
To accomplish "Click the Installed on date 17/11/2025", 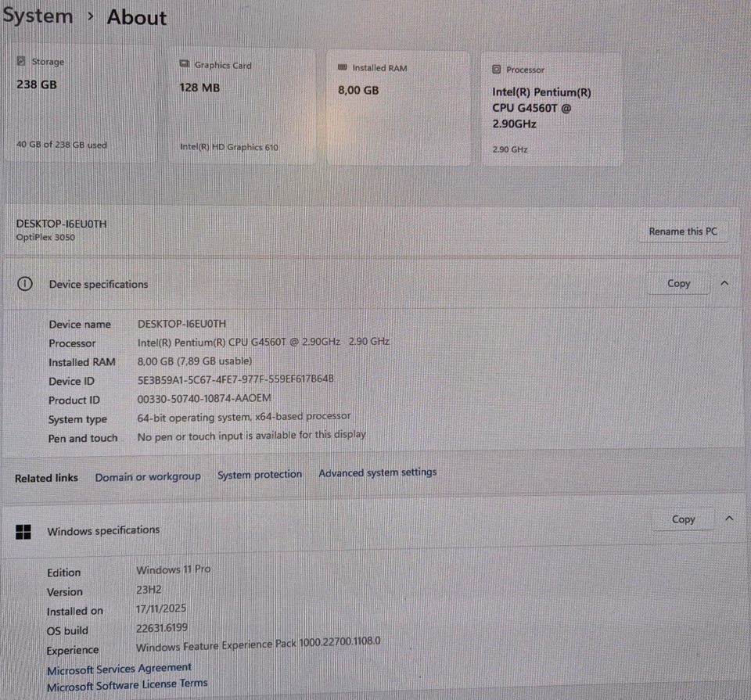I will point(161,608).
